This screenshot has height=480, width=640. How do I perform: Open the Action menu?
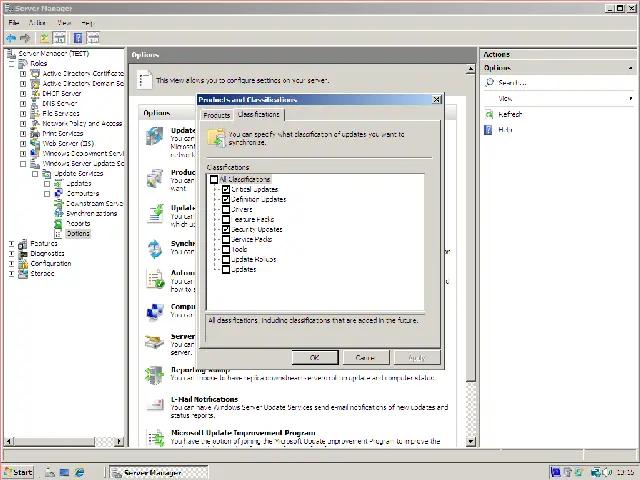click(x=37, y=22)
